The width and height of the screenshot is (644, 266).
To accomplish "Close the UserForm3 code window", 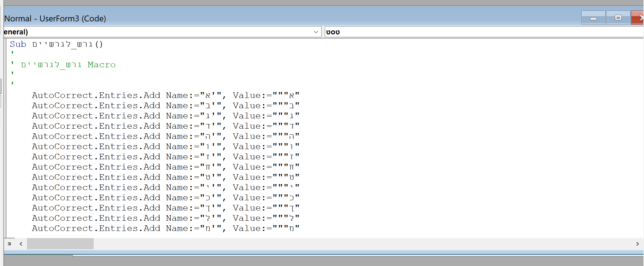I will pos(638,18).
